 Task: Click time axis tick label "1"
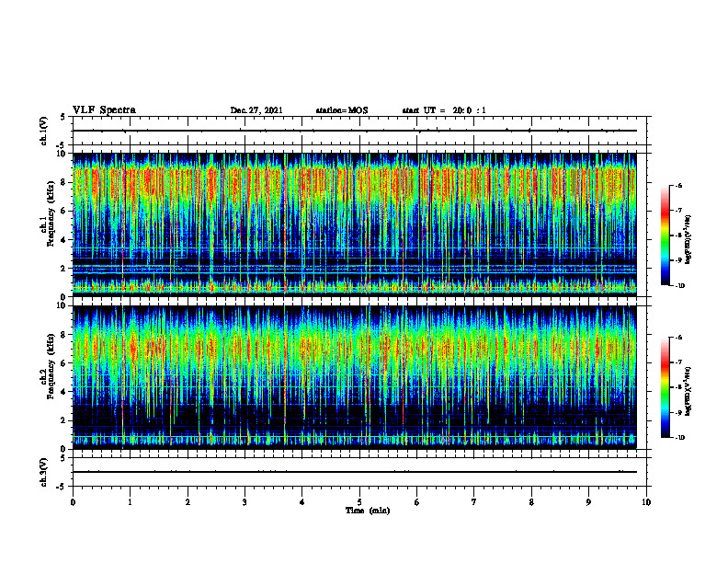(130, 502)
